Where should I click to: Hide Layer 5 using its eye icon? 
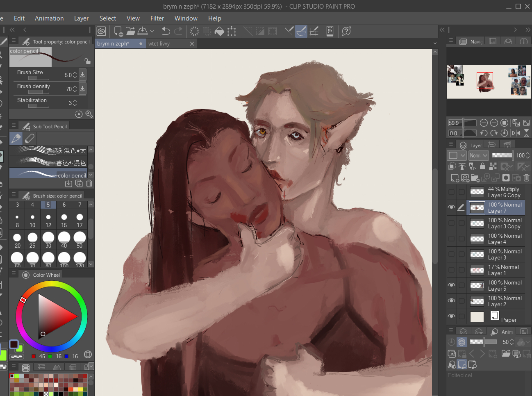(451, 285)
